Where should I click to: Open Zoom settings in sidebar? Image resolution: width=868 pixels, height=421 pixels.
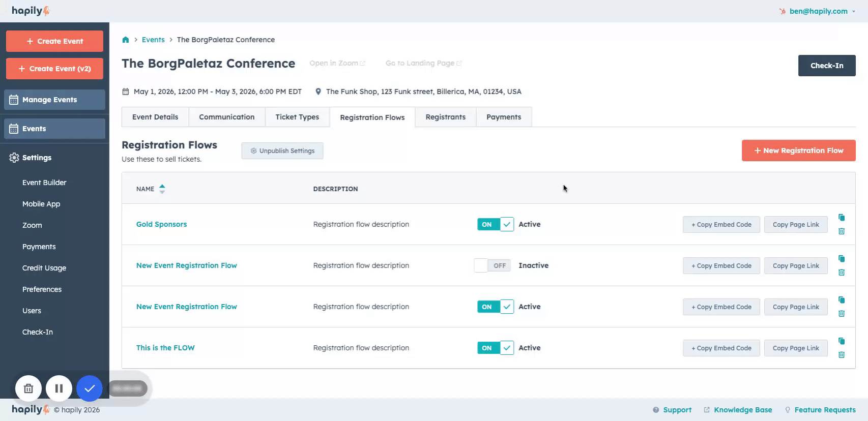click(32, 225)
